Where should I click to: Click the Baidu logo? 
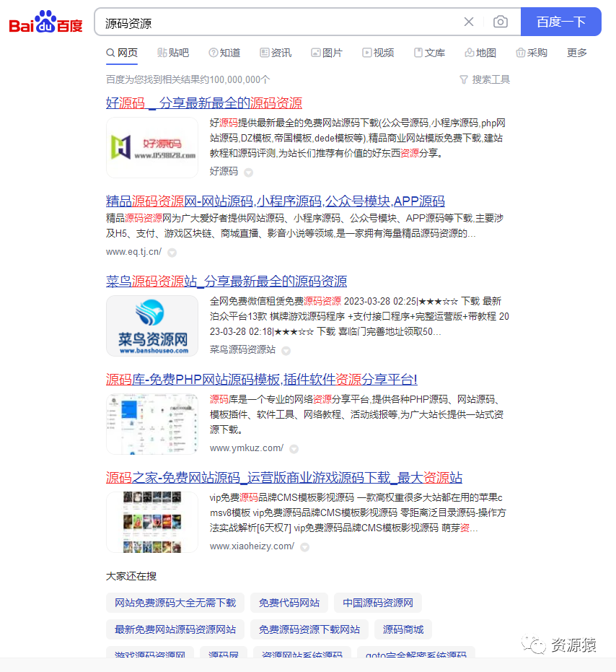[x=45, y=22]
